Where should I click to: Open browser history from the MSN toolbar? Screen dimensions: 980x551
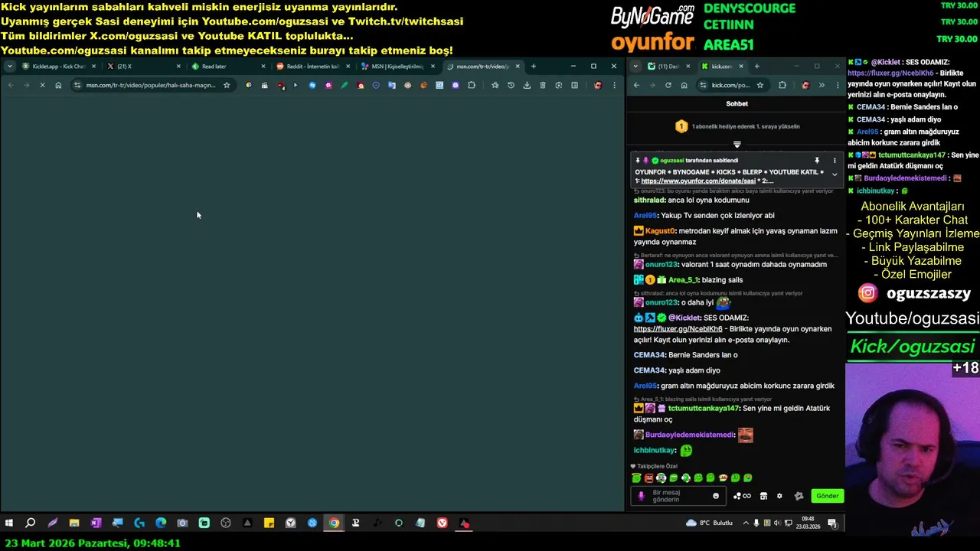(511, 85)
